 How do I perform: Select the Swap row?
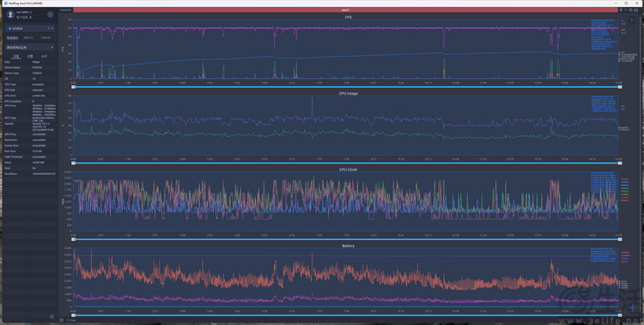(30, 162)
